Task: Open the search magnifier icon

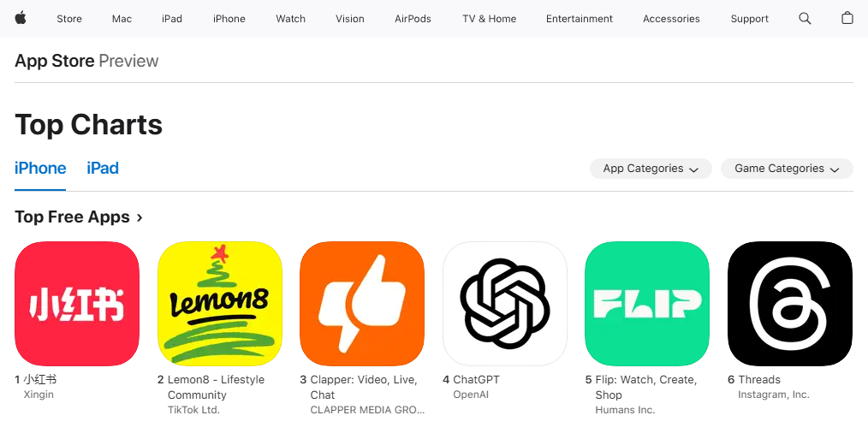Action: click(x=805, y=18)
